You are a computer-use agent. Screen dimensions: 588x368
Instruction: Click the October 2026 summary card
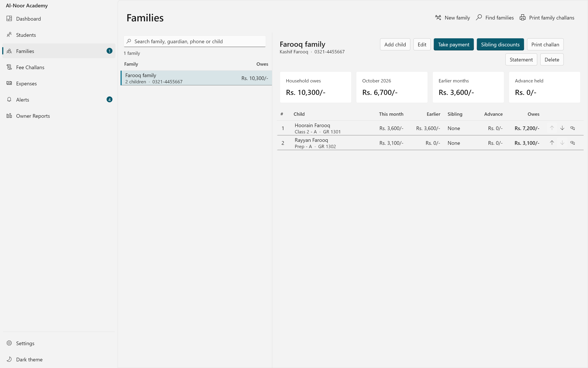[x=392, y=87]
